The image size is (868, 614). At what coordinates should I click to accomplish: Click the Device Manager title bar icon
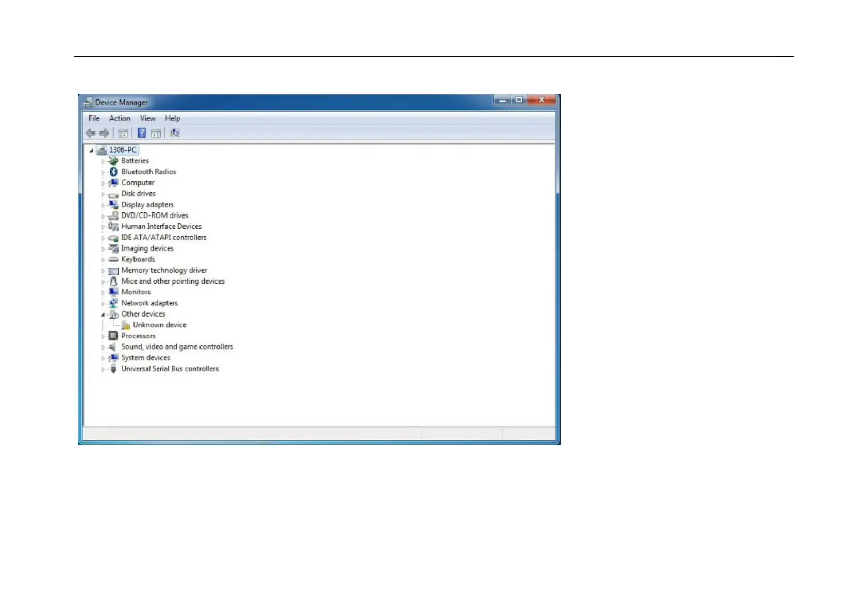(88, 102)
